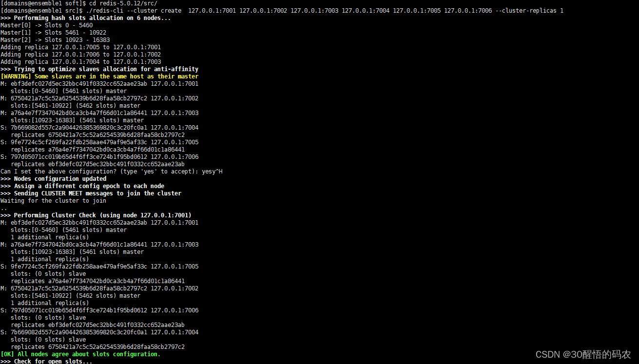
Task: Click the 'M: 6750421a... 127.0.0.1:7002' line after Cluster Check heading
Action: click(x=99, y=288)
